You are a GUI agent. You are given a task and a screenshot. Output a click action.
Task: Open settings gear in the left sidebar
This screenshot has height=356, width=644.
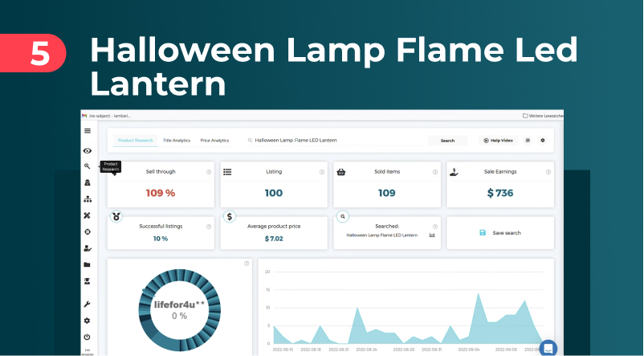click(x=87, y=321)
